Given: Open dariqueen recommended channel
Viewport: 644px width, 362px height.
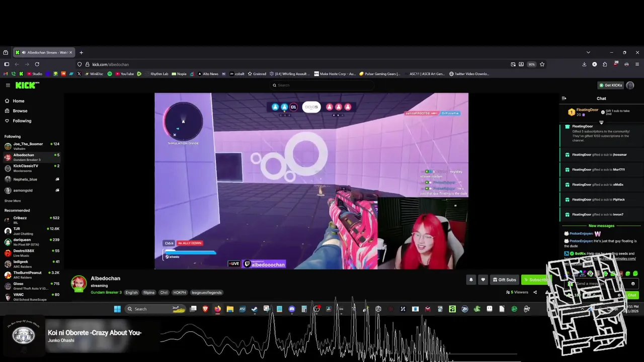Looking at the screenshot, I should point(32,242).
